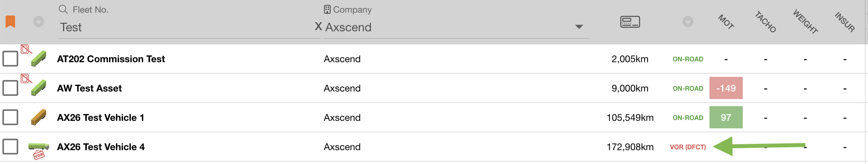Click the TACHO column header

pyautogui.click(x=765, y=22)
